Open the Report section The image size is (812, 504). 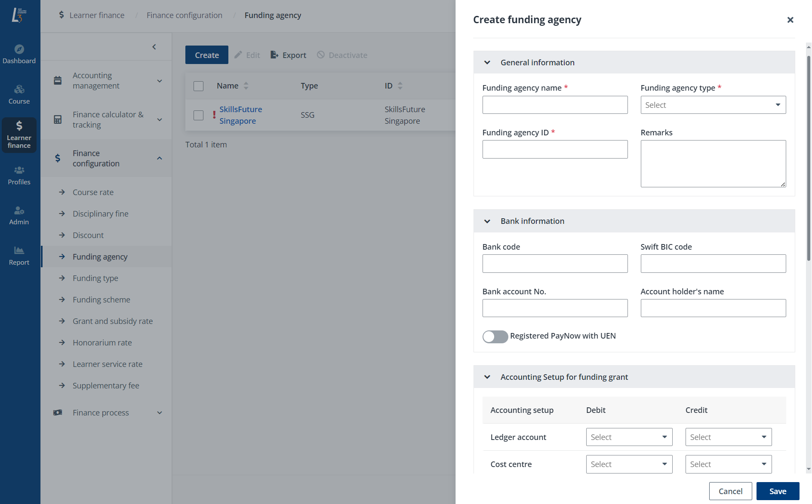[x=19, y=255]
